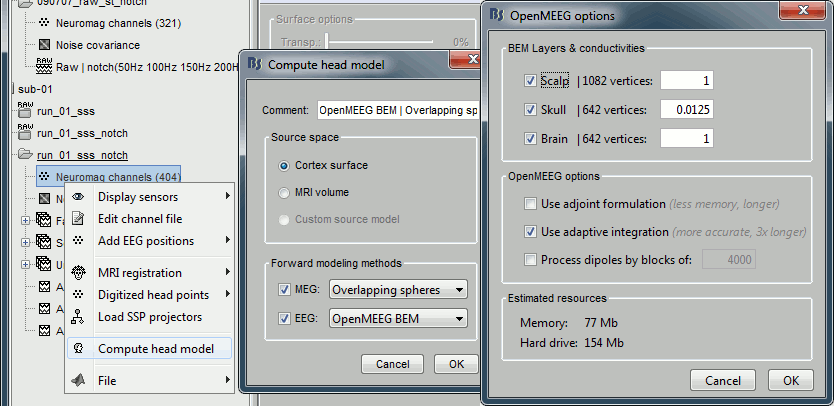The width and height of the screenshot is (834, 406).
Task: Select Digitized head points menu entry
Action: click(153, 295)
